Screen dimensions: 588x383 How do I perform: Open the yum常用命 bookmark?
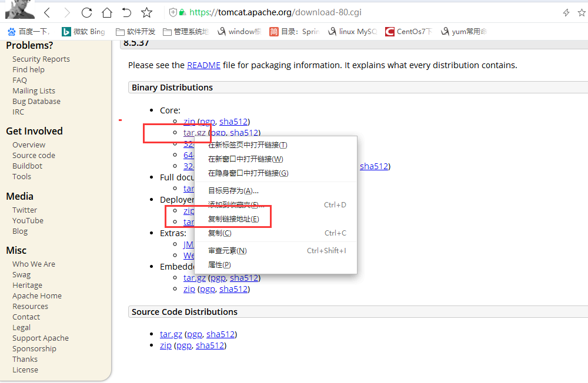463,32
